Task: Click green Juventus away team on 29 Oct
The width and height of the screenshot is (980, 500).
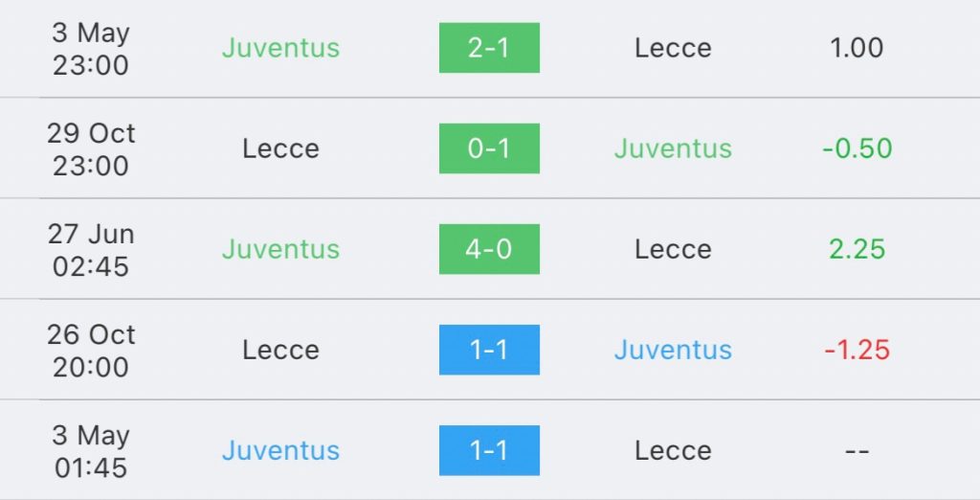Action: (x=673, y=148)
